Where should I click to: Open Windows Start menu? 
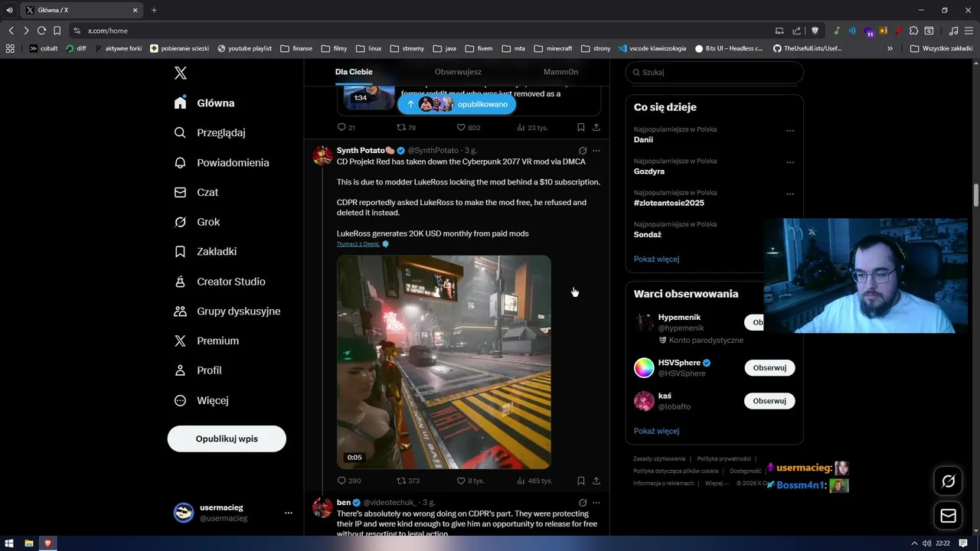tap(10, 543)
